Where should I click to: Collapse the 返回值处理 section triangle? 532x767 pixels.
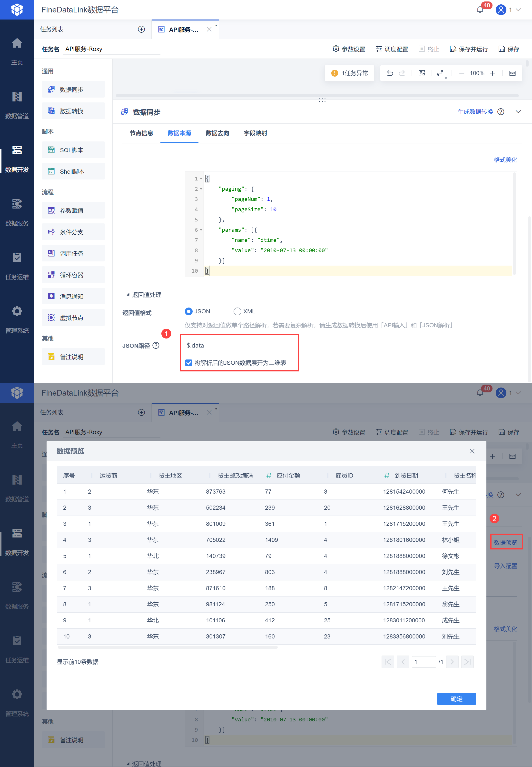coord(128,295)
